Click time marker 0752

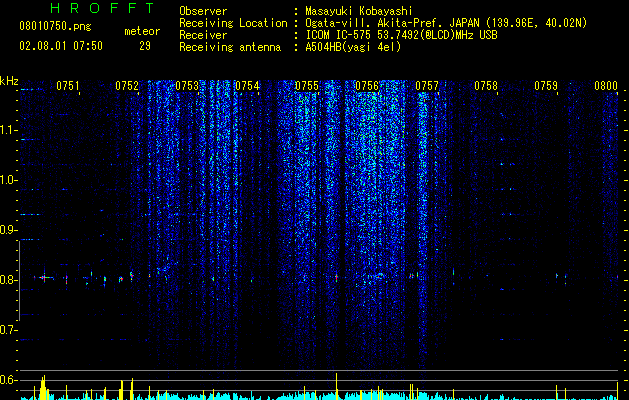point(127,86)
